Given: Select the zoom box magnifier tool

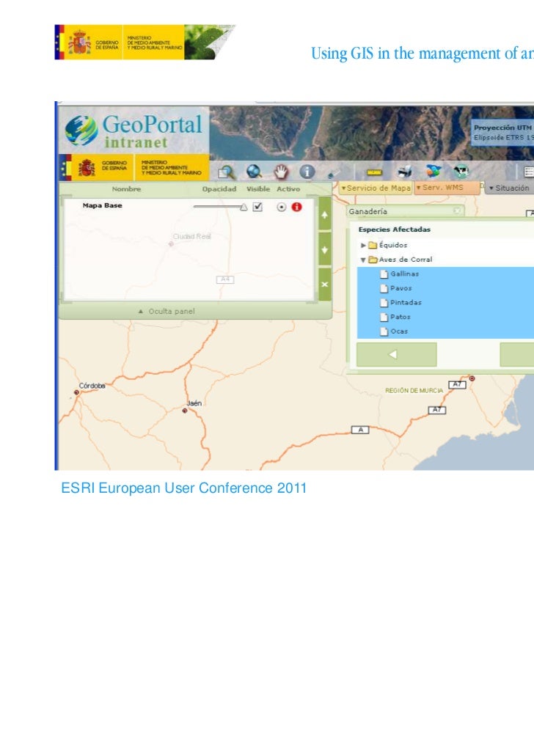Looking at the screenshot, I should [226, 172].
